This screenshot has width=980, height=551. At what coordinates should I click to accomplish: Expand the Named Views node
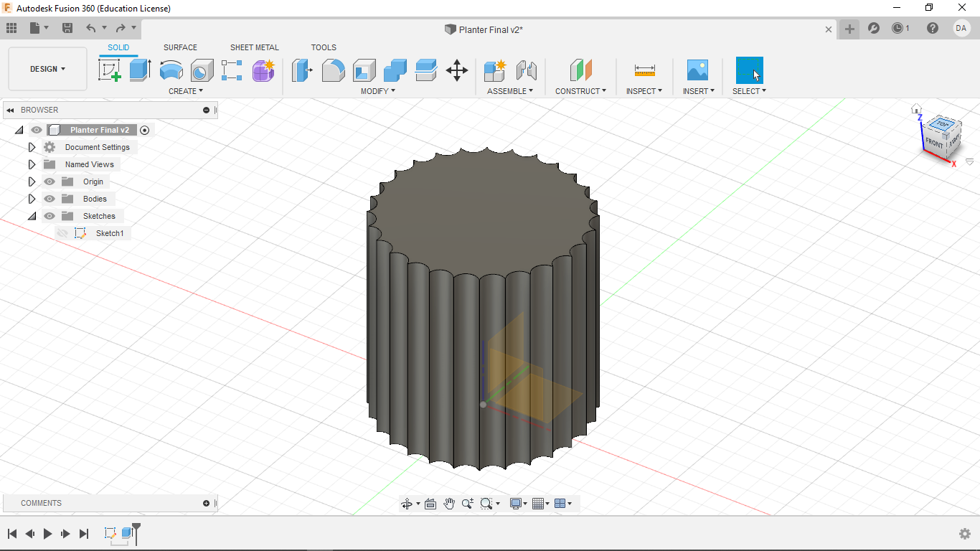pos(32,164)
